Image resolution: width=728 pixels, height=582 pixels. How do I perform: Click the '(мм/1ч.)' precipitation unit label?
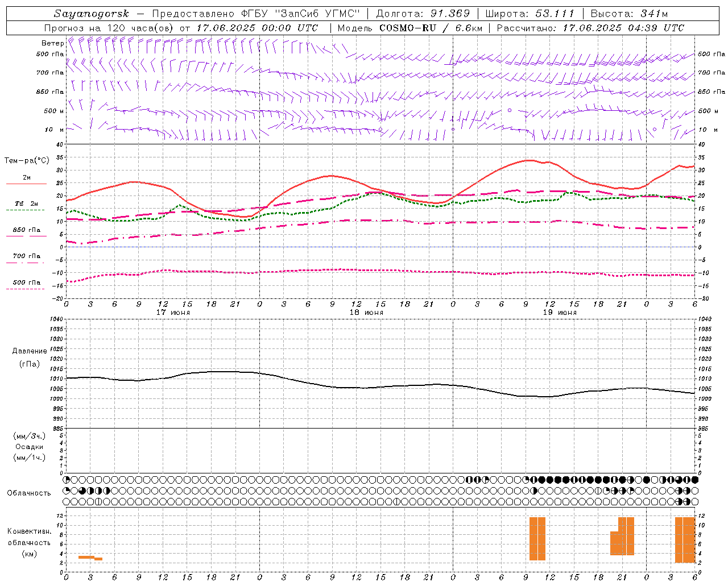click(x=30, y=458)
